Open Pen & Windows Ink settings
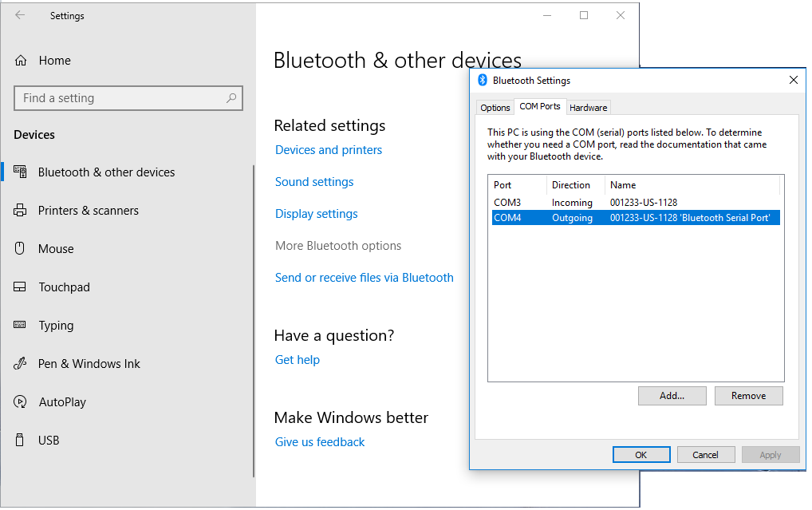This screenshot has height=510, width=812. tap(89, 364)
